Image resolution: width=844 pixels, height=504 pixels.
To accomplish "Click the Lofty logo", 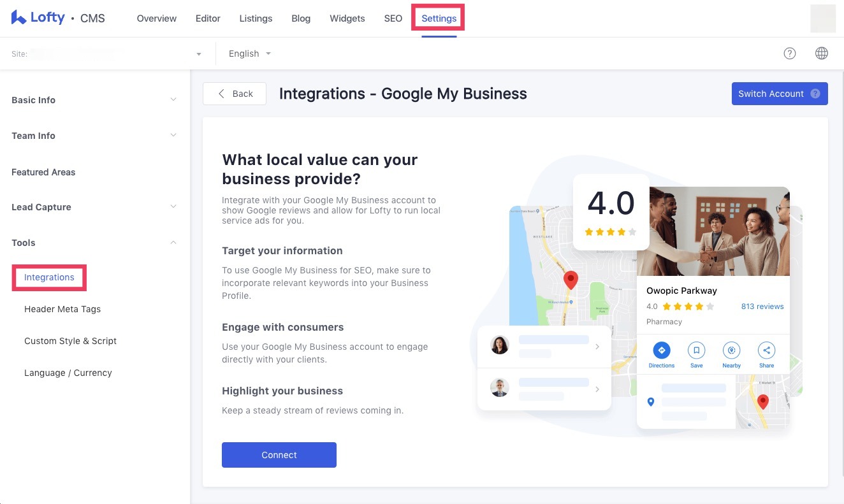I will click(38, 18).
